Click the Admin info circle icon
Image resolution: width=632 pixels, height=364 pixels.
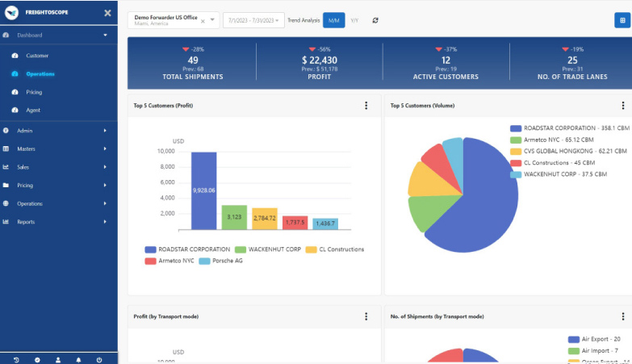(x=6, y=131)
